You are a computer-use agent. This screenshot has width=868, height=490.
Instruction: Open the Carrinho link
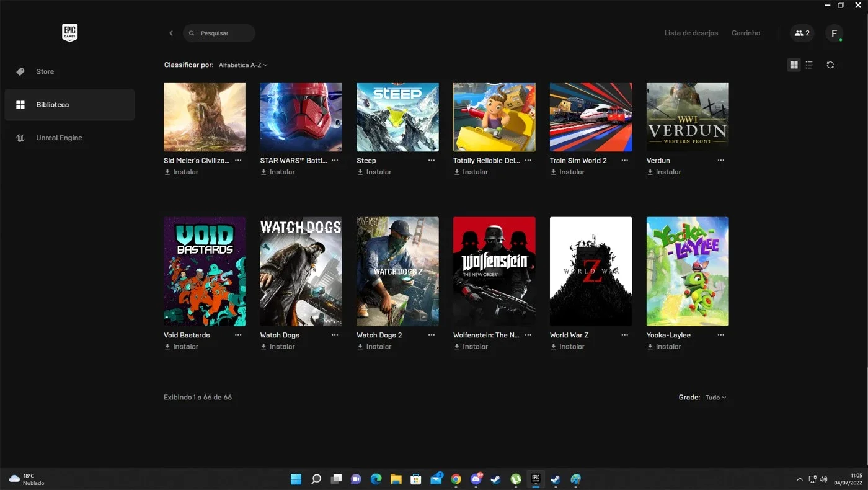(x=746, y=33)
